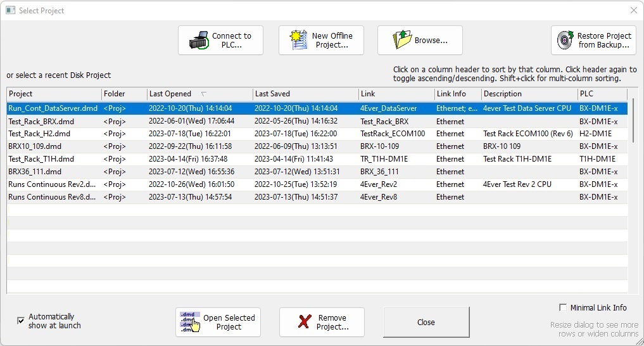Screen dimensions: 644x346
Task: Select the BRX36_111.dmd project entry
Action: coord(35,172)
